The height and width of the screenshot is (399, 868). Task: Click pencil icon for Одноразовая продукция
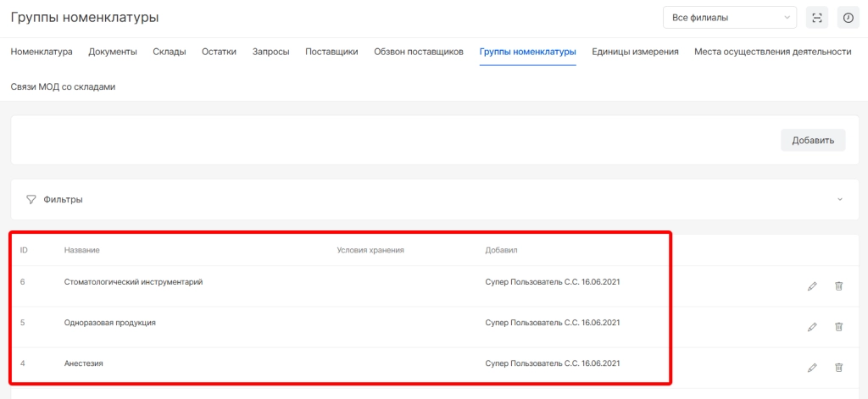pyautogui.click(x=812, y=327)
